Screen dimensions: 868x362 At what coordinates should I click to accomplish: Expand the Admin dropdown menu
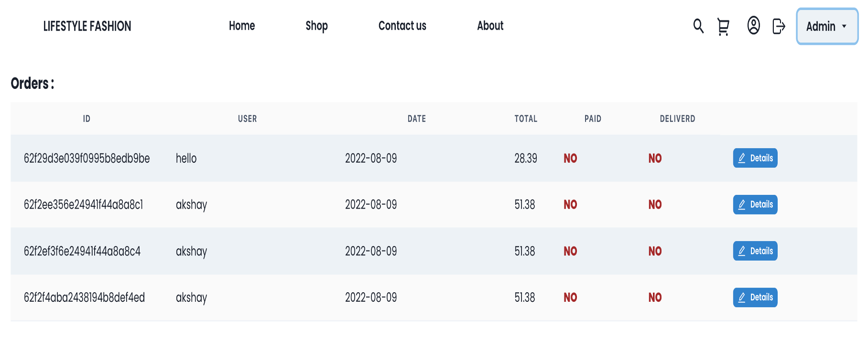pos(827,26)
